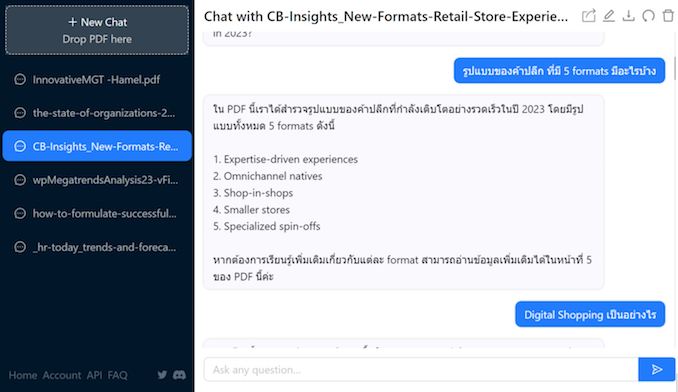678x392 pixels.
Task: Open the Account link
Action: (x=62, y=375)
